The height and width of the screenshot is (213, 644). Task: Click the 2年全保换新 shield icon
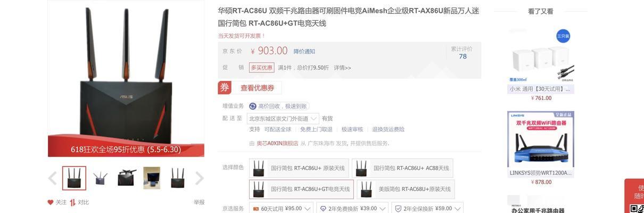click(x=398, y=209)
